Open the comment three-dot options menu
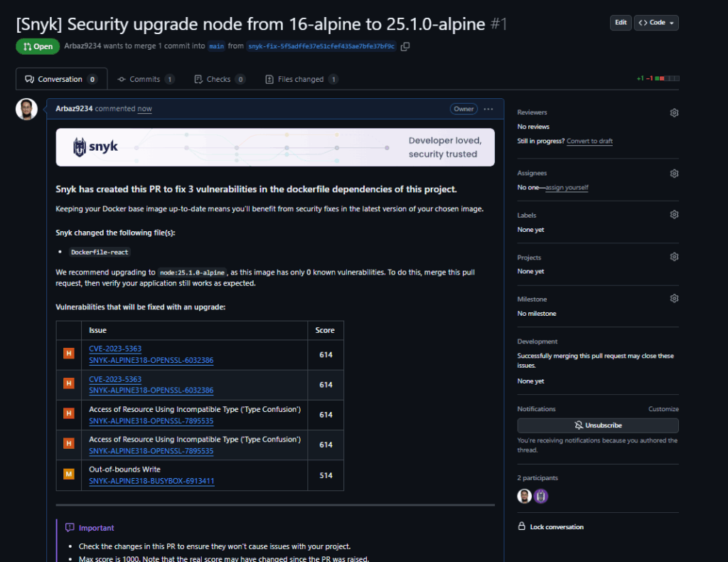 [488, 109]
